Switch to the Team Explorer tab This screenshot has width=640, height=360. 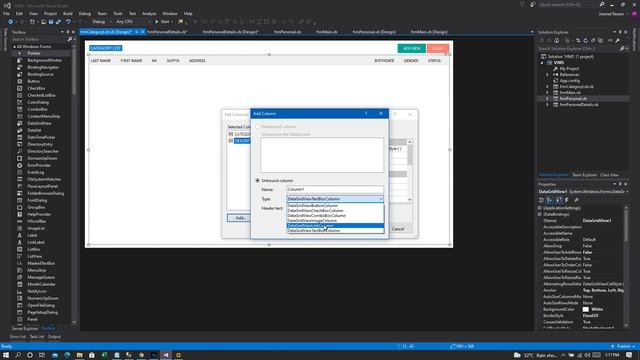coord(584,175)
